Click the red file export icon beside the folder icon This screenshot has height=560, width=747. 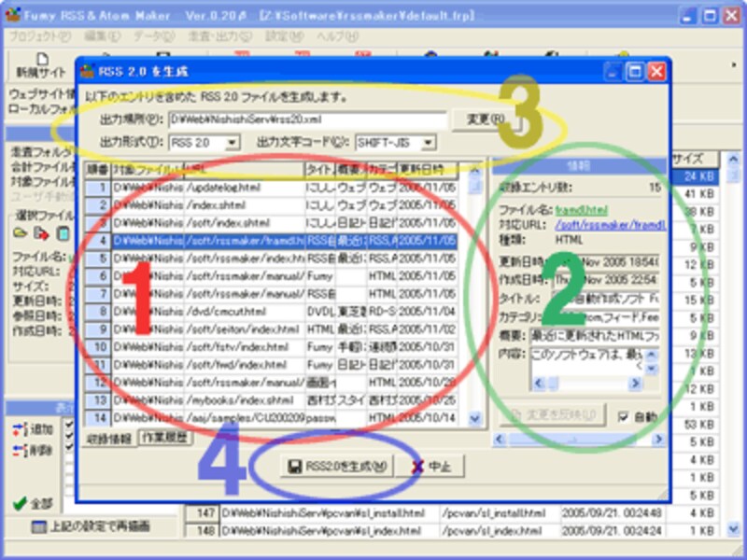[39, 233]
